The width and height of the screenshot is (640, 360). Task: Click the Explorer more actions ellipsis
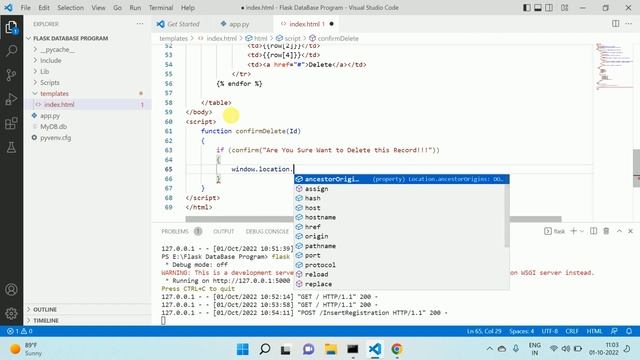coord(140,24)
